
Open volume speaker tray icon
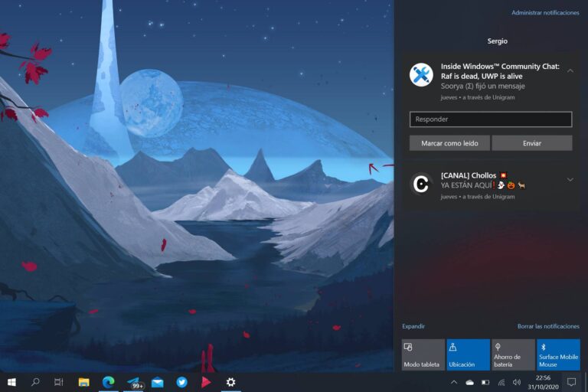point(517,382)
